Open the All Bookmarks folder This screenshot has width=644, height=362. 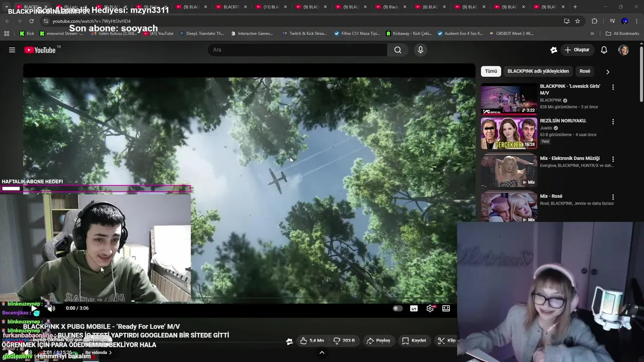click(x=622, y=34)
